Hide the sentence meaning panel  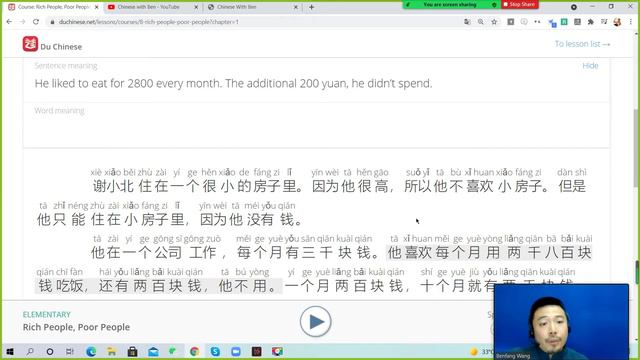(590, 66)
